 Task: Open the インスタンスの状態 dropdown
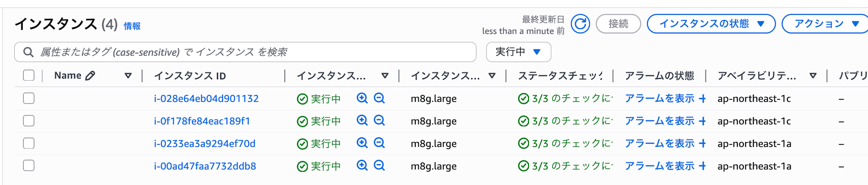[x=711, y=24]
